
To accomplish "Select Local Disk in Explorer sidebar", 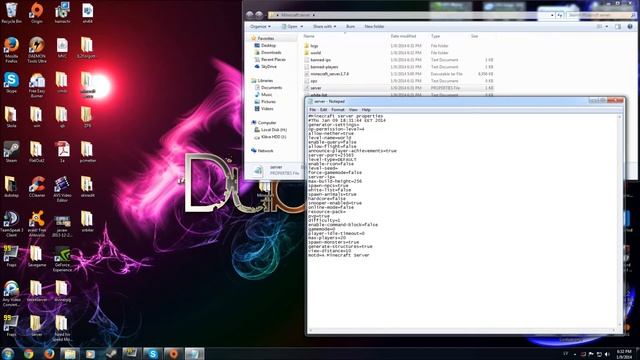I will point(273,129).
